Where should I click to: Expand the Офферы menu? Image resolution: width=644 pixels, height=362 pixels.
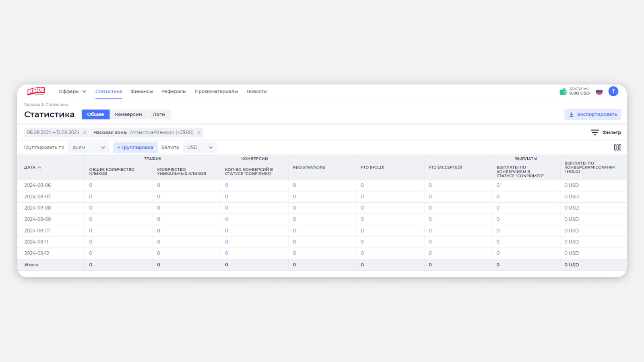(x=72, y=91)
